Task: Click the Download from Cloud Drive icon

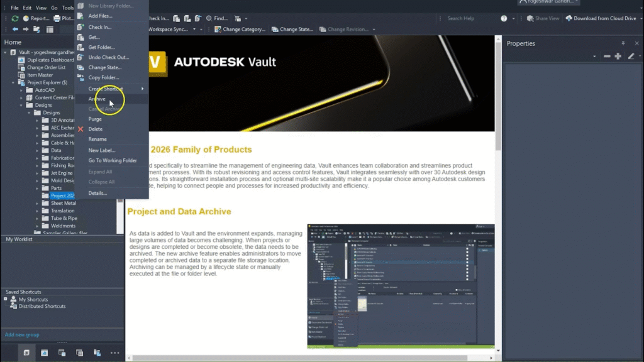Action: click(x=569, y=18)
